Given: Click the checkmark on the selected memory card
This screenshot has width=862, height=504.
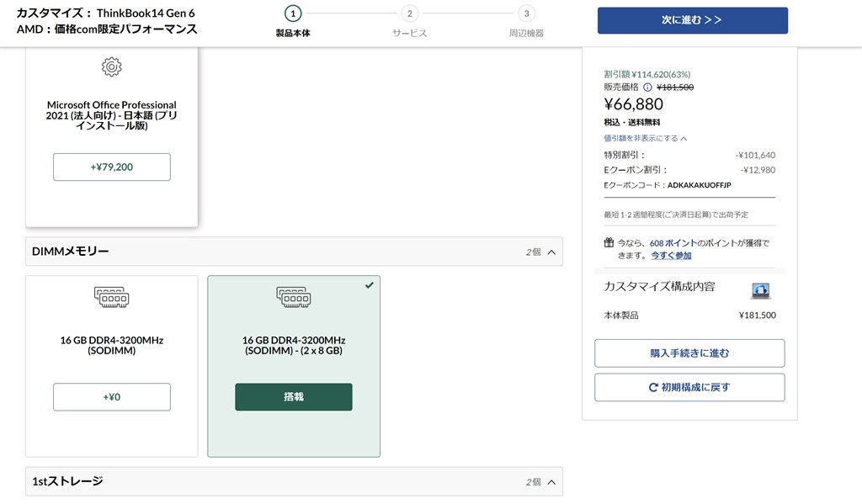Looking at the screenshot, I should click(x=370, y=285).
